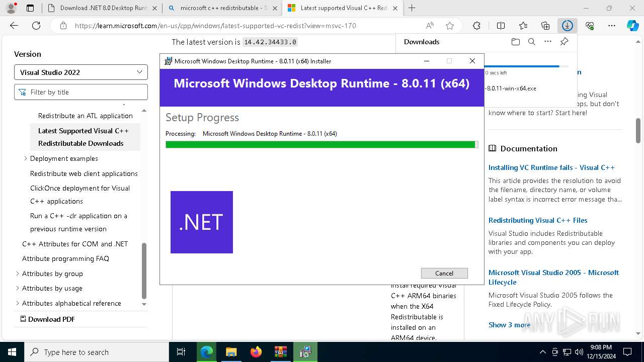Open Read aloud icon in address bar

pyautogui.click(x=430, y=26)
